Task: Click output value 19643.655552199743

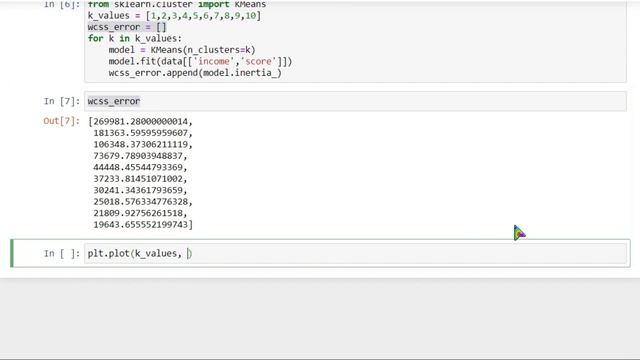Action: pyautogui.click(x=141, y=224)
